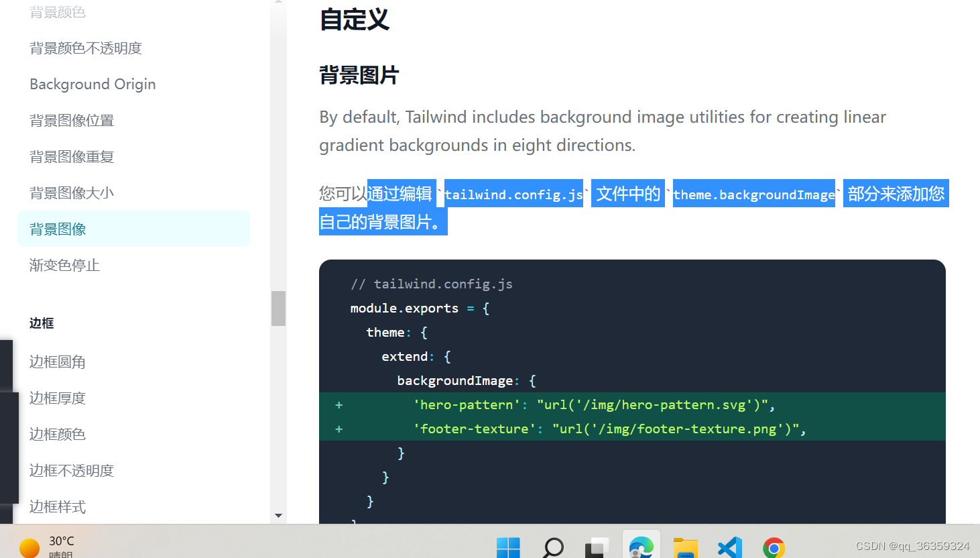
Task: Click 'theme: {' code line
Action: (x=397, y=333)
